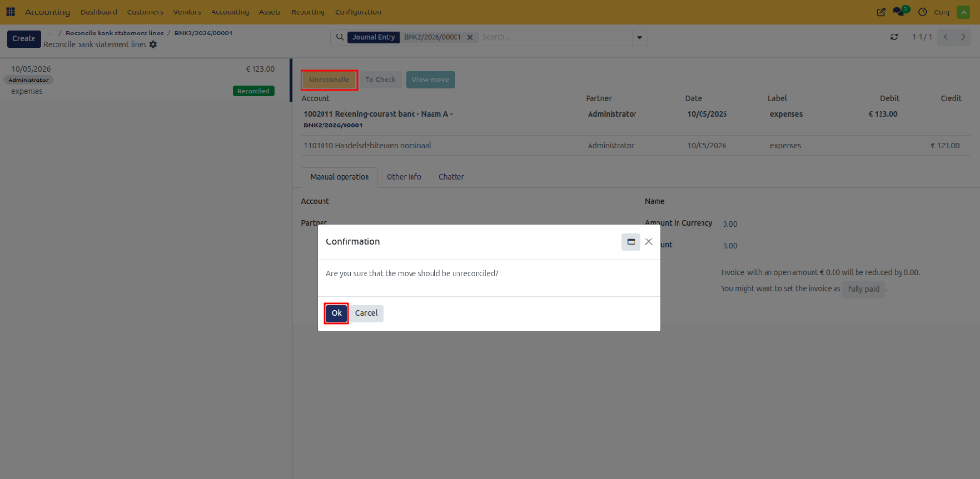The height and width of the screenshot is (479, 980).
Task: Open the activities clock icon
Action: click(923, 11)
